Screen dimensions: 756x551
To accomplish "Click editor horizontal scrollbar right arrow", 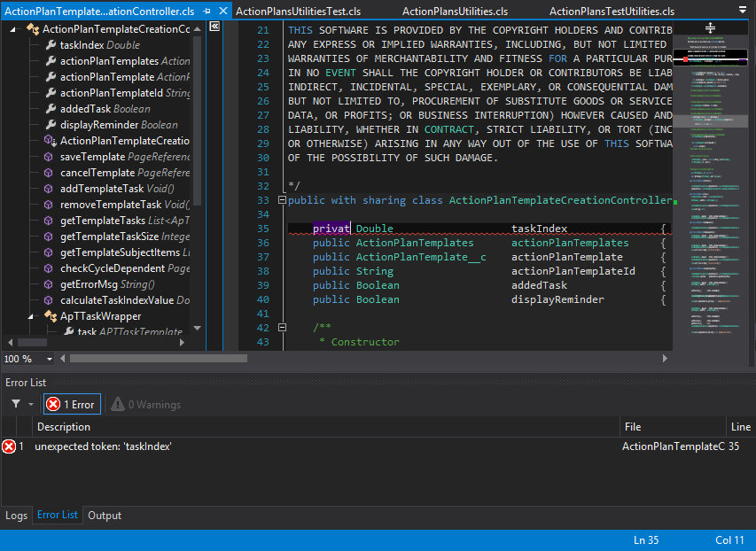I will 665,358.
